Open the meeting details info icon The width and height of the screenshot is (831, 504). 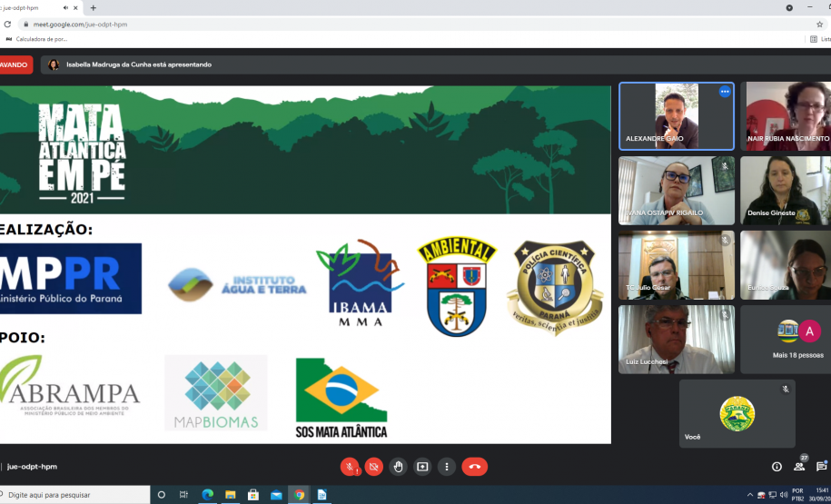(777, 467)
